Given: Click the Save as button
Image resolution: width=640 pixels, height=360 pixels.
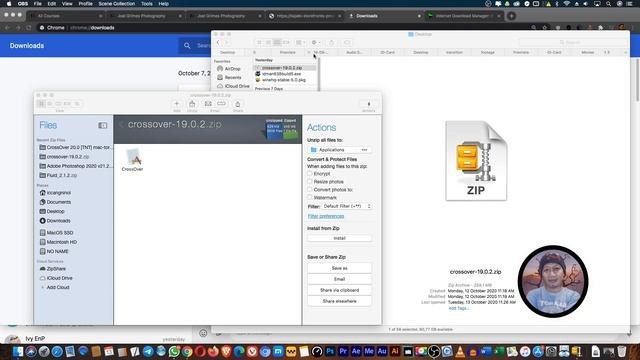Looking at the screenshot, I should [340, 268].
